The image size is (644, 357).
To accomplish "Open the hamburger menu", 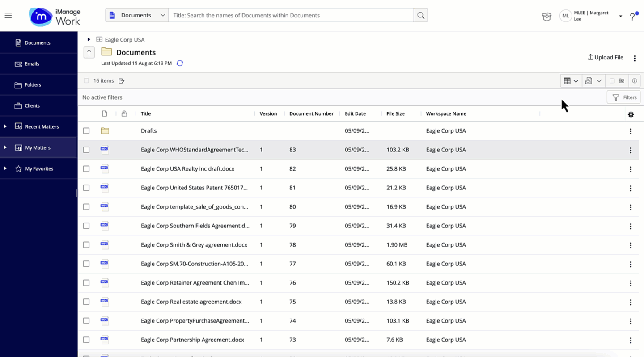I will click(8, 15).
